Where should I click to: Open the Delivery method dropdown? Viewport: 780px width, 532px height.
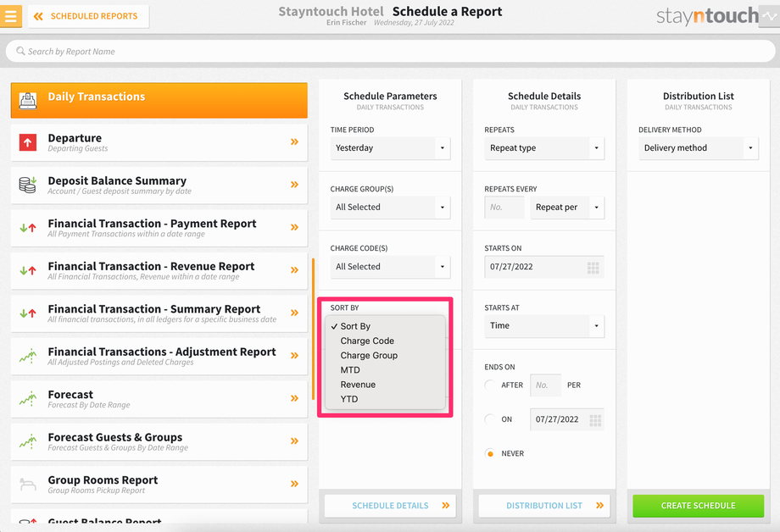(x=699, y=148)
